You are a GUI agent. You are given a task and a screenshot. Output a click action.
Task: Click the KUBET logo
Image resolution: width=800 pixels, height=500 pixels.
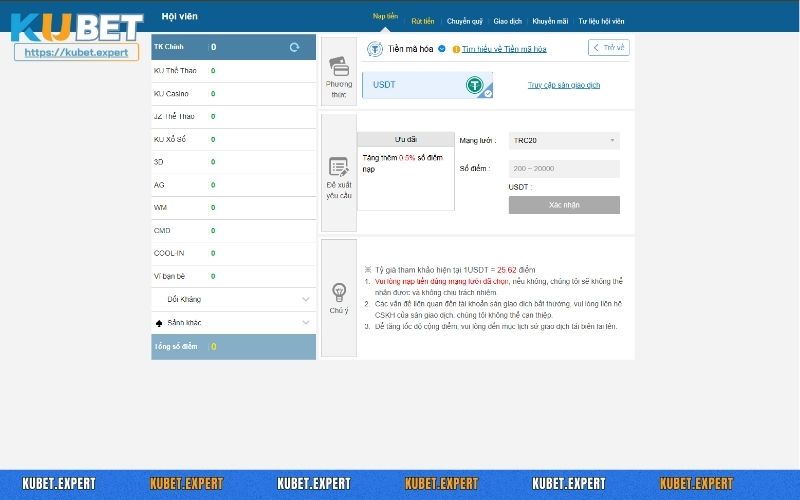coord(76,27)
